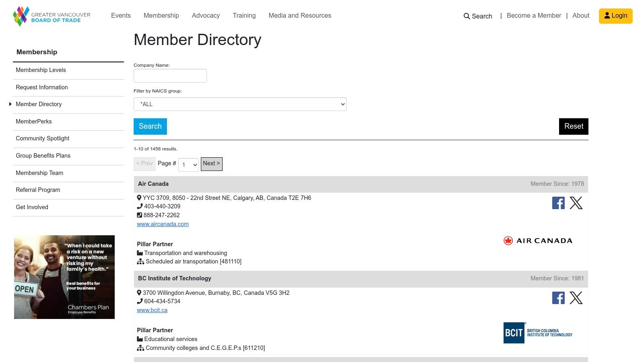Visit the www.bcit.ca link
Image resolution: width=644 pixels, height=362 pixels.
click(x=152, y=310)
